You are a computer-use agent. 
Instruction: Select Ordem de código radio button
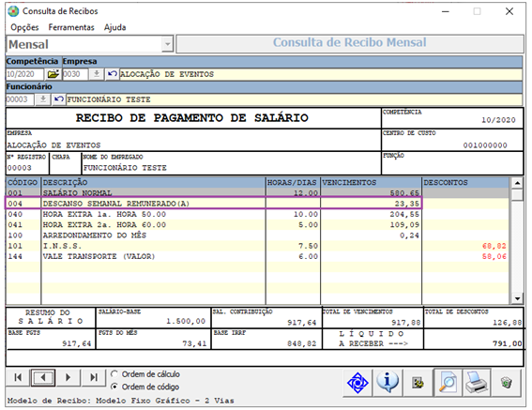point(114,387)
